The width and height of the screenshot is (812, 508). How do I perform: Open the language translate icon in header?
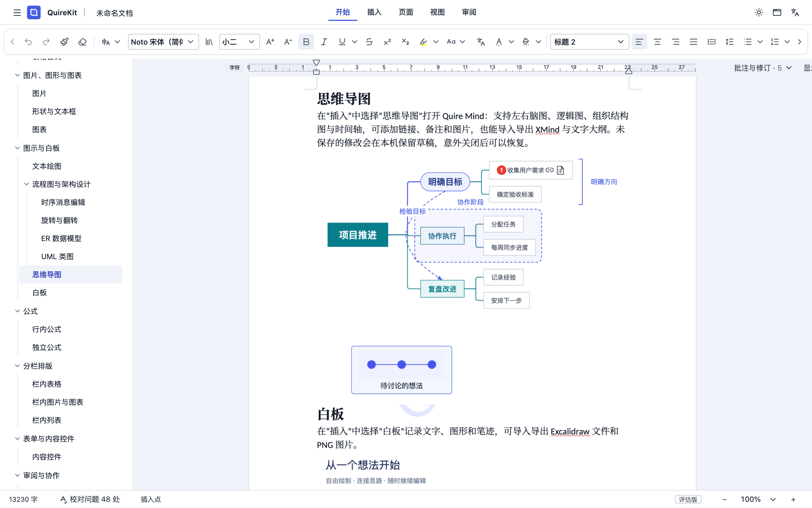(795, 13)
